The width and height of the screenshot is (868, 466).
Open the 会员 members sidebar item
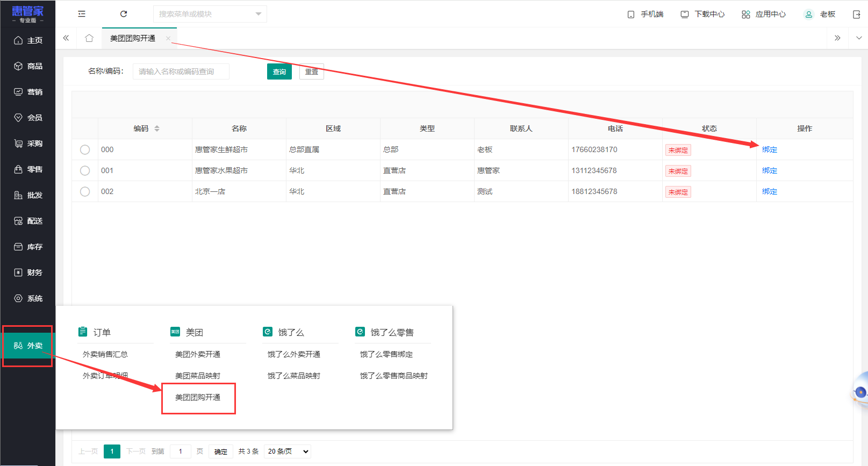click(x=28, y=118)
